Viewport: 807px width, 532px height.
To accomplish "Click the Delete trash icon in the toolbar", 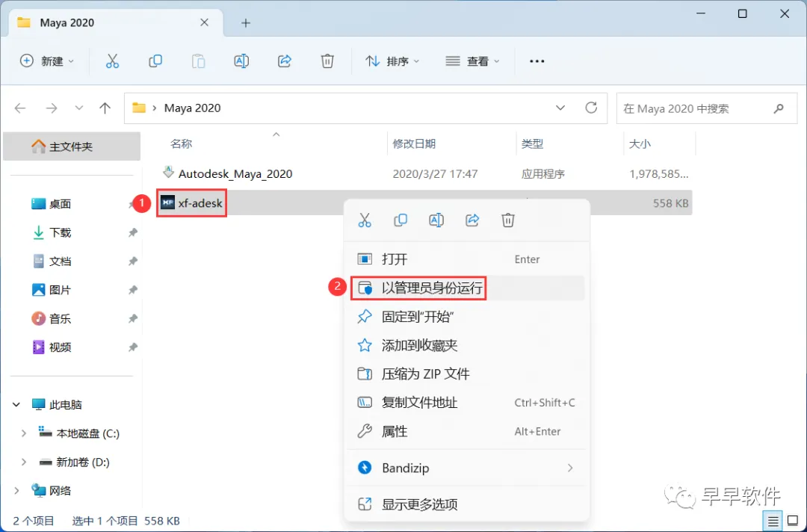I will point(327,61).
